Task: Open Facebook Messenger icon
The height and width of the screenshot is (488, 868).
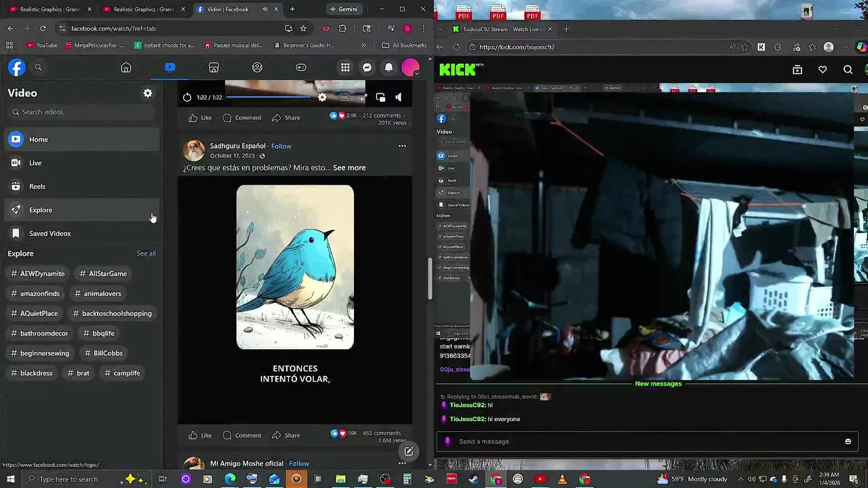Action: click(x=367, y=67)
